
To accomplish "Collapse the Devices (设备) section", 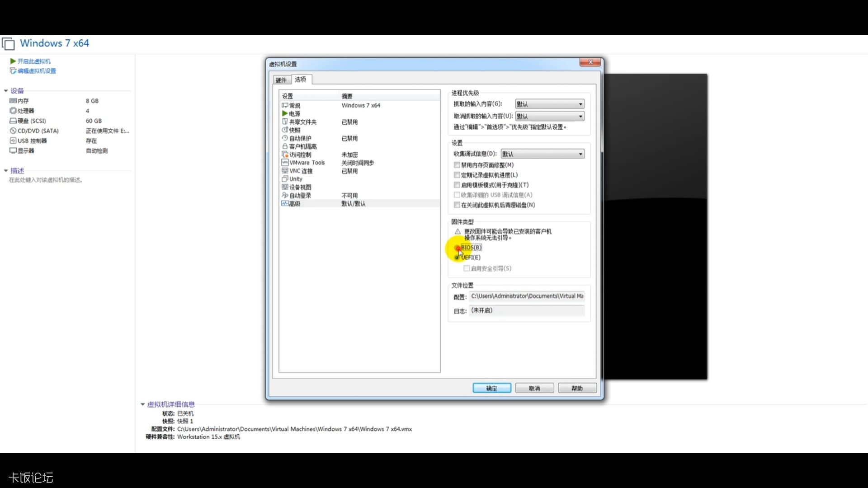I will pos(6,91).
